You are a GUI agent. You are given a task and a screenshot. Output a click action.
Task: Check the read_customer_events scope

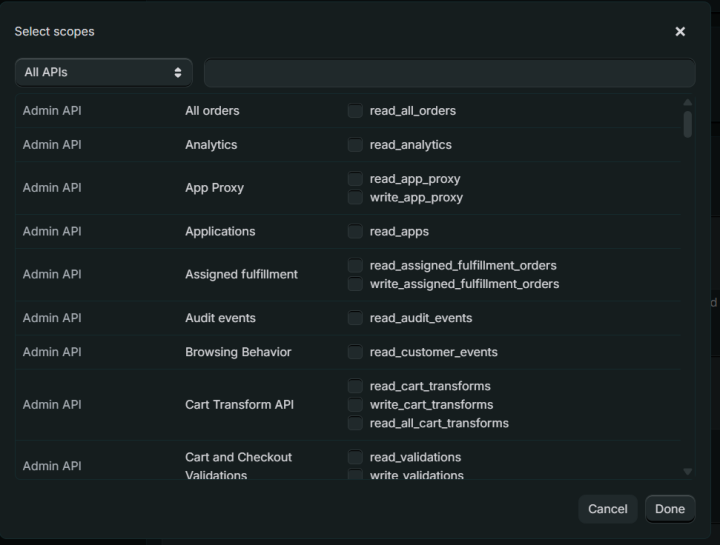point(355,352)
